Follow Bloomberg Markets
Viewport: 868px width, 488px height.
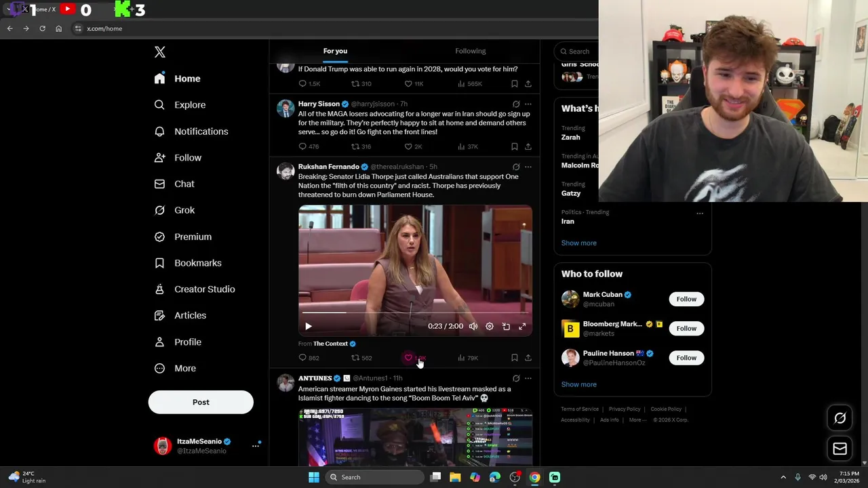click(686, 328)
